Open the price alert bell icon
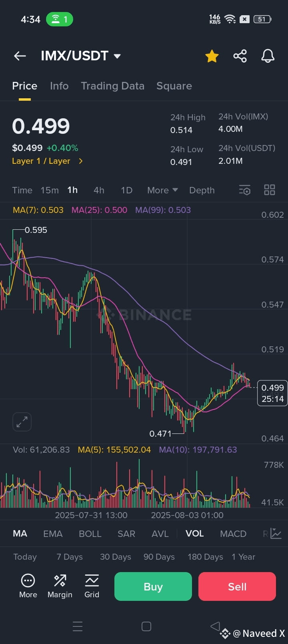 pyautogui.click(x=268, y=56)
